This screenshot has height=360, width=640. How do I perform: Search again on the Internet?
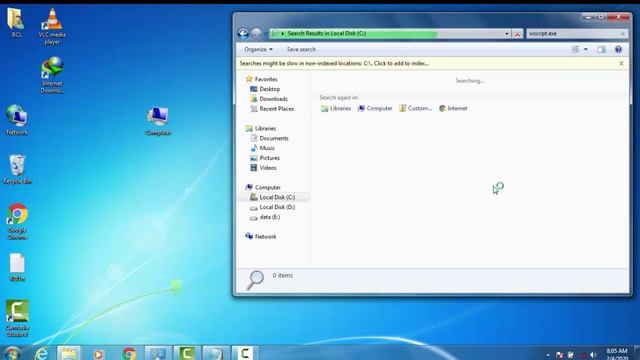[x=453, y=109]
